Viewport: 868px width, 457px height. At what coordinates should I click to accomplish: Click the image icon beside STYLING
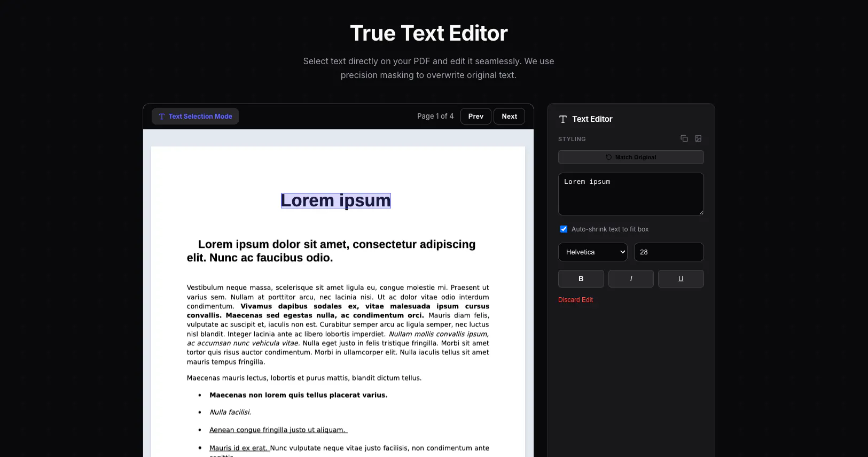pos(698,138)
